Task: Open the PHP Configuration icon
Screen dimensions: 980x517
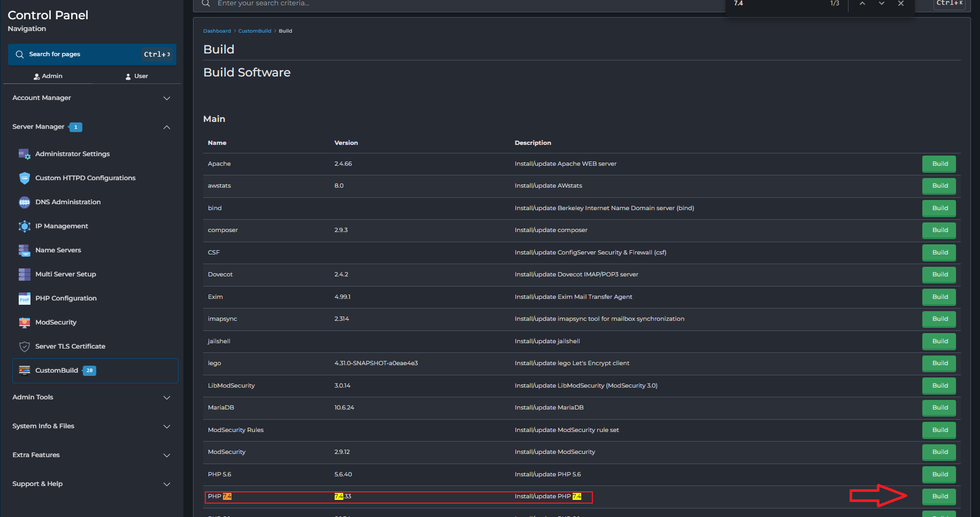Action: pos(25,298)
